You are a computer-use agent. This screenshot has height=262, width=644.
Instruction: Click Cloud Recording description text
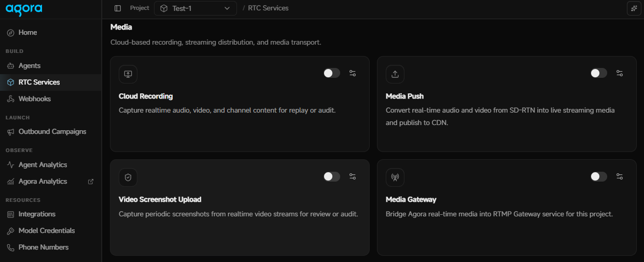tap(227, 111)
